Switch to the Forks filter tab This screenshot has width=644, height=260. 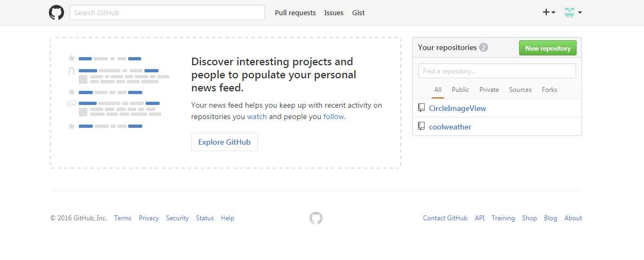point(550,90)
